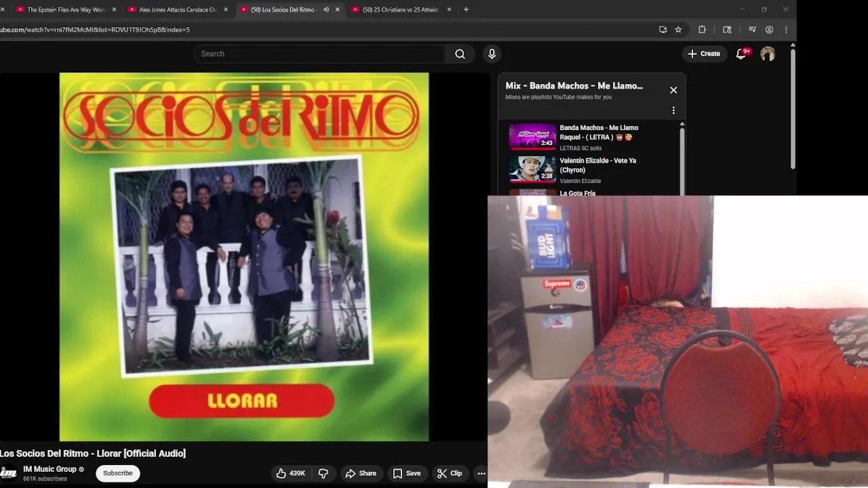Create a Clip of the video
Image resolution: width=868 pixels, height=488 pixels.
[x=450, y=473]
